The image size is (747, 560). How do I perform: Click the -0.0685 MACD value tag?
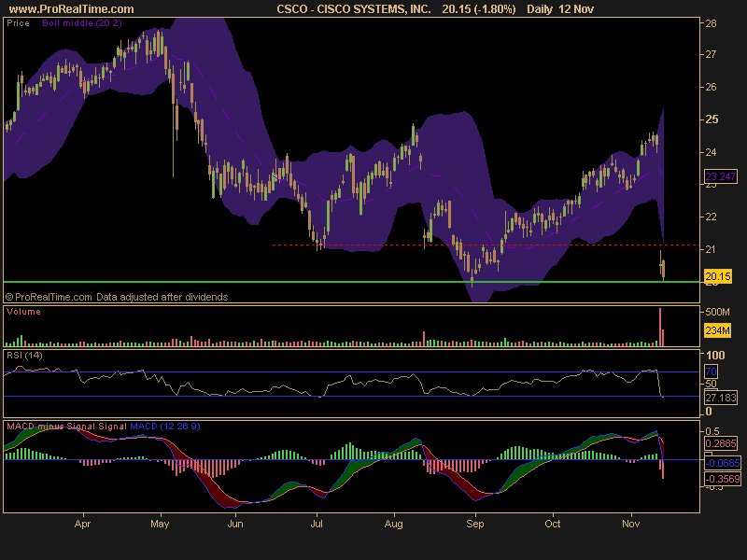click(x=722, y=463)
